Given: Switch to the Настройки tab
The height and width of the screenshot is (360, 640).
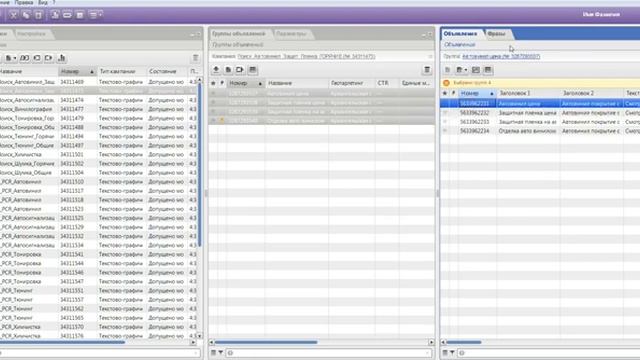Looking at the screenshot, I should (31, 34).
